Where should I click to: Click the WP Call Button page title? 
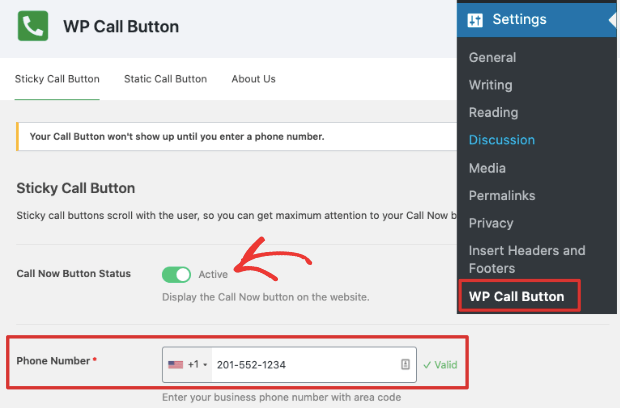121,26
